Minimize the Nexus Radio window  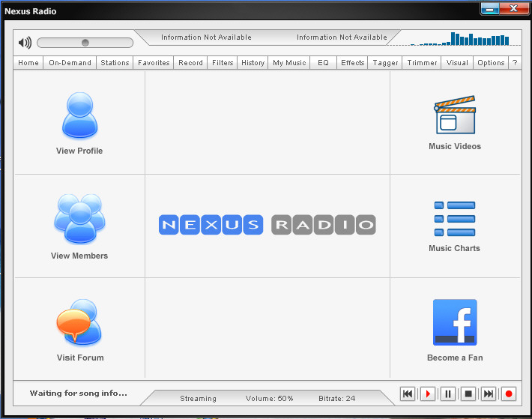point(489,9)
